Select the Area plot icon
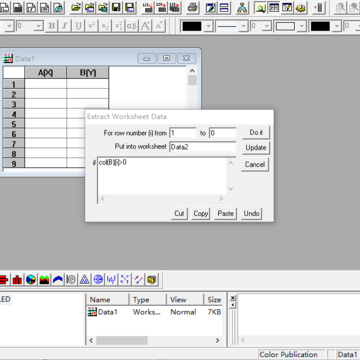360x360 pixels. click(44, 279)
